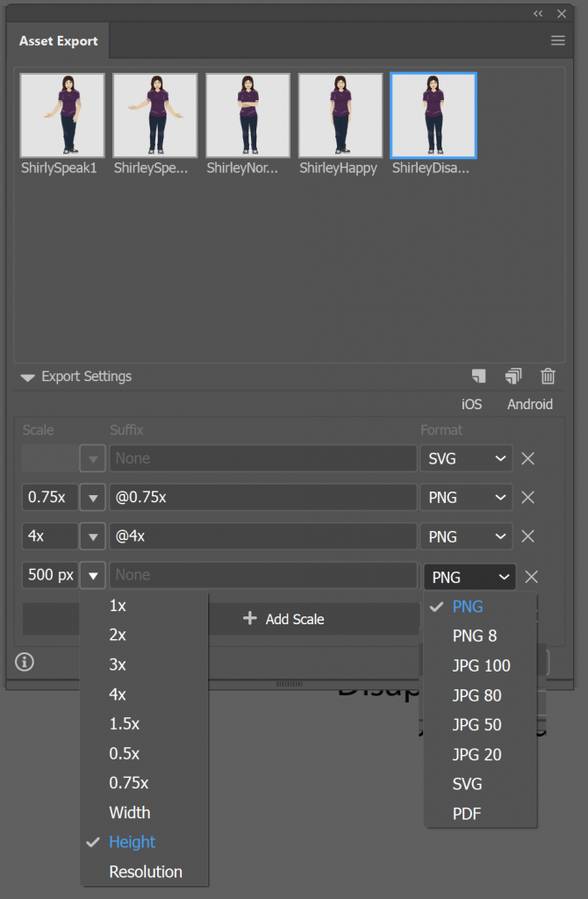Open the Asset Export panel hamburger menu
Image resolution: width=588 pixels, height=899 pixels.
557,40
